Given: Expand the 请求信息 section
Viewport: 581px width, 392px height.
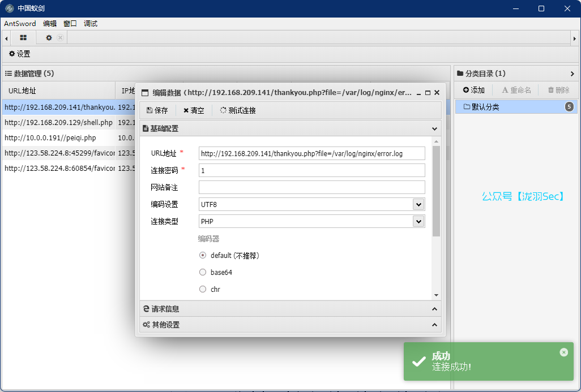Looking at the screenshot, I should click(x=290, y=309).
